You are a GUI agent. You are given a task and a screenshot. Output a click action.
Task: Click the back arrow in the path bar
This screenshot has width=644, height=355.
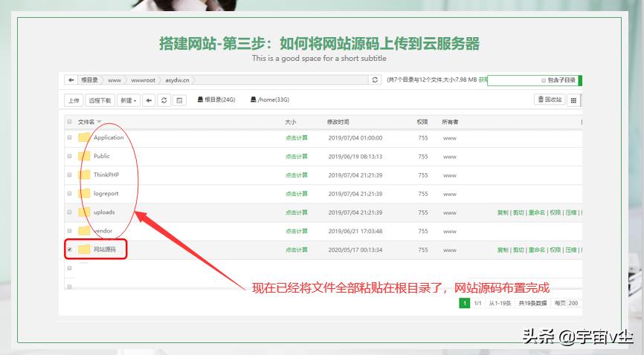click(x=71, y=80)
